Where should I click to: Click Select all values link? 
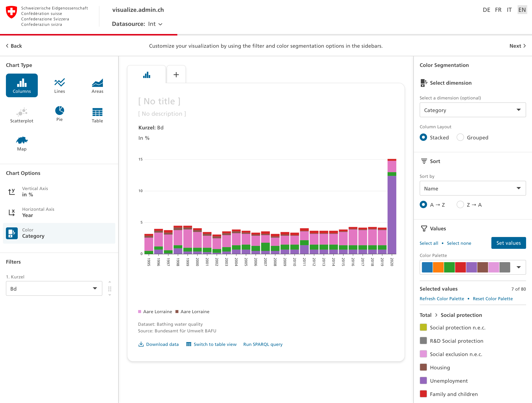(x=429, y=243)
